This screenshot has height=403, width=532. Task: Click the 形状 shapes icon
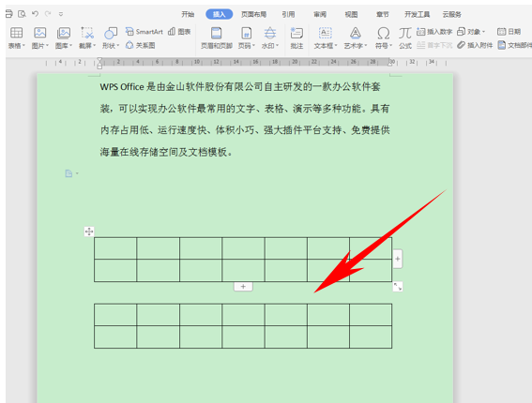111,33
